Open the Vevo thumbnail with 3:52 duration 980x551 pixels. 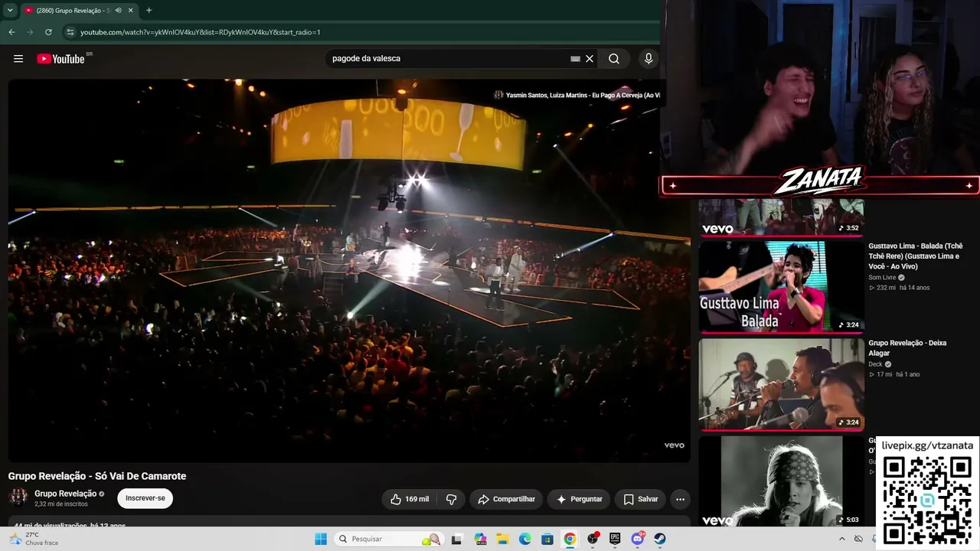(781, 217)
